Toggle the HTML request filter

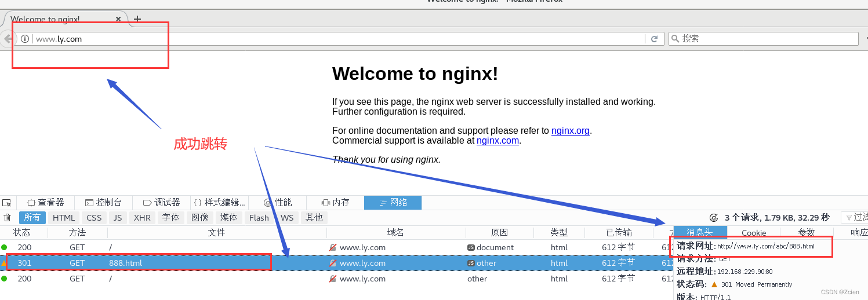click(64, 218)
